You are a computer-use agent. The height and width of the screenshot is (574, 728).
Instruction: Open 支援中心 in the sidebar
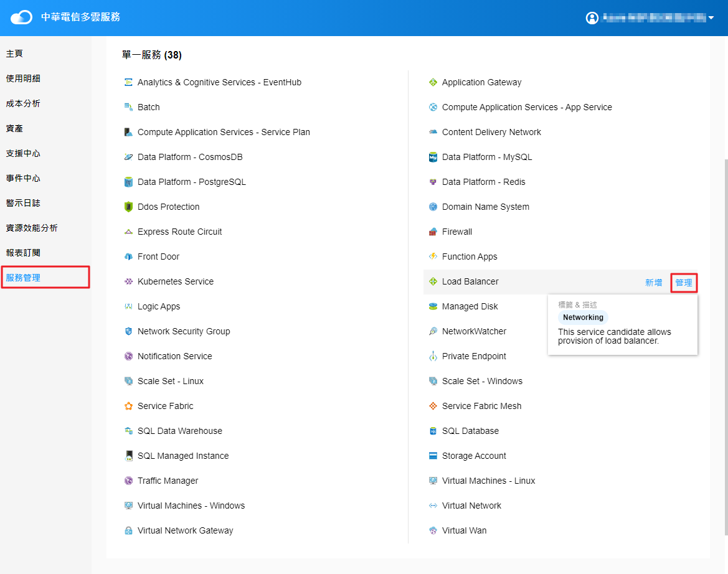click(23, 153)
